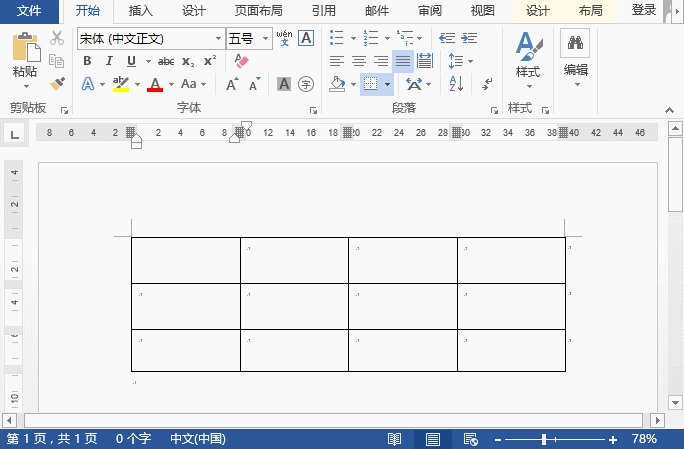Click enclosed character 字 icon
Viewport: 684px width, 449px height.
pyautogui.click(x=306, y=84)
